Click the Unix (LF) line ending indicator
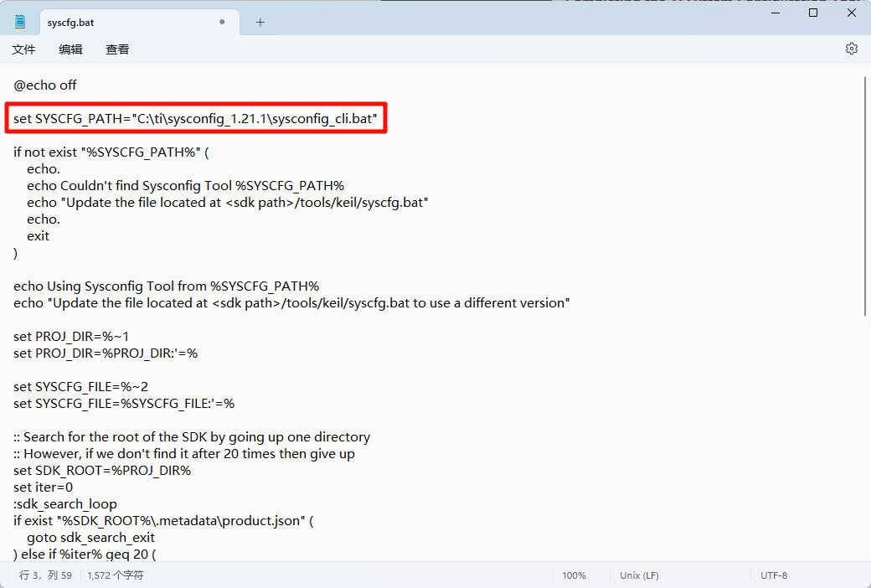Image resolution: width=871 pixels, height=588 pixels. point(639,575)
